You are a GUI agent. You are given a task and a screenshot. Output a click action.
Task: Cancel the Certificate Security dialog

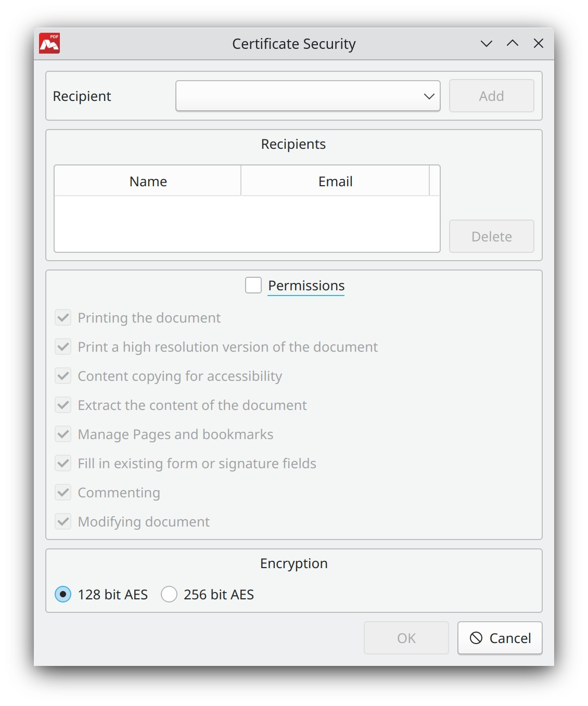tap(500, 638)
